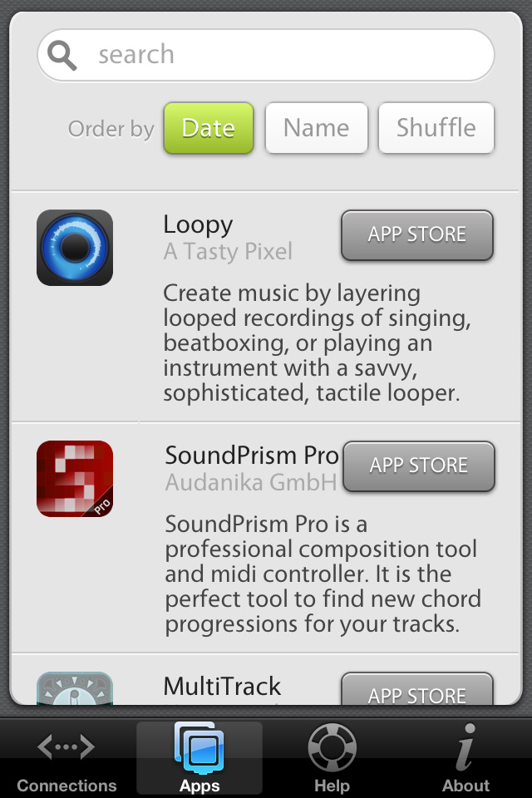The width and height of the screenshot is (532, 798).
Task: Switch ordering to Name
Action: [316, 128]
